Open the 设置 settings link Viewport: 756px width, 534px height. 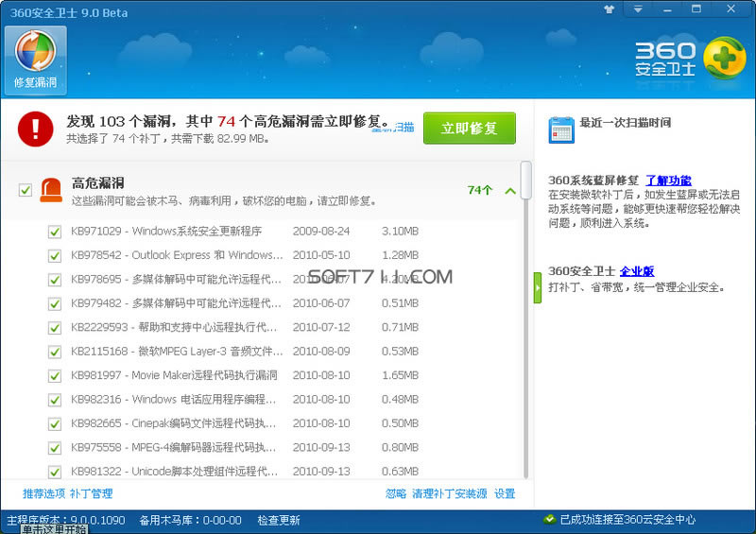[x=505, y=493]
